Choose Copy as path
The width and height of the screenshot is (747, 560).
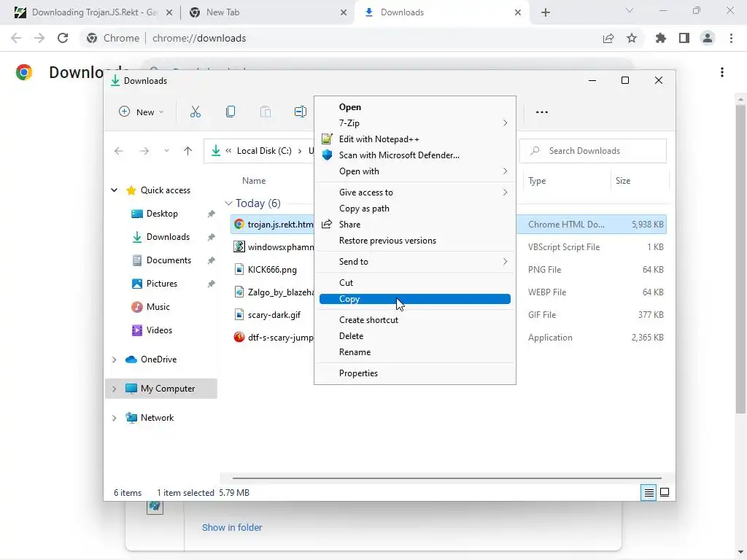(414, 209)
